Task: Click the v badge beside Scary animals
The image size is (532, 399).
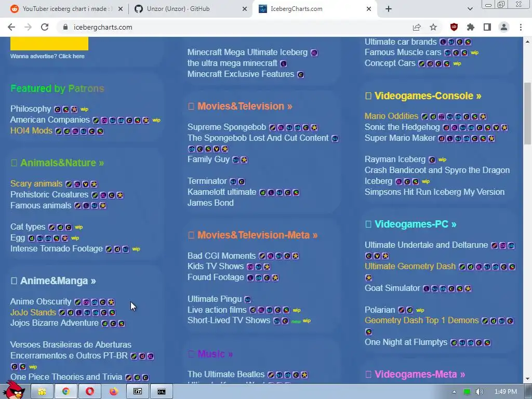Action: 86,184
